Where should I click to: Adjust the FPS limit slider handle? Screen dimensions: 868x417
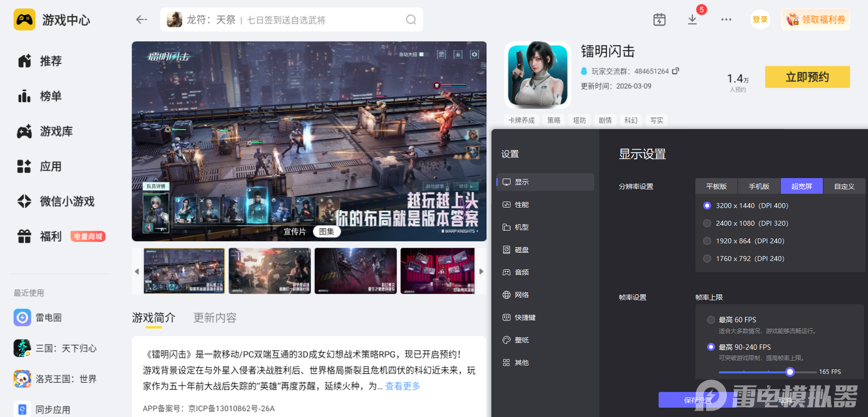click(790, 372)
